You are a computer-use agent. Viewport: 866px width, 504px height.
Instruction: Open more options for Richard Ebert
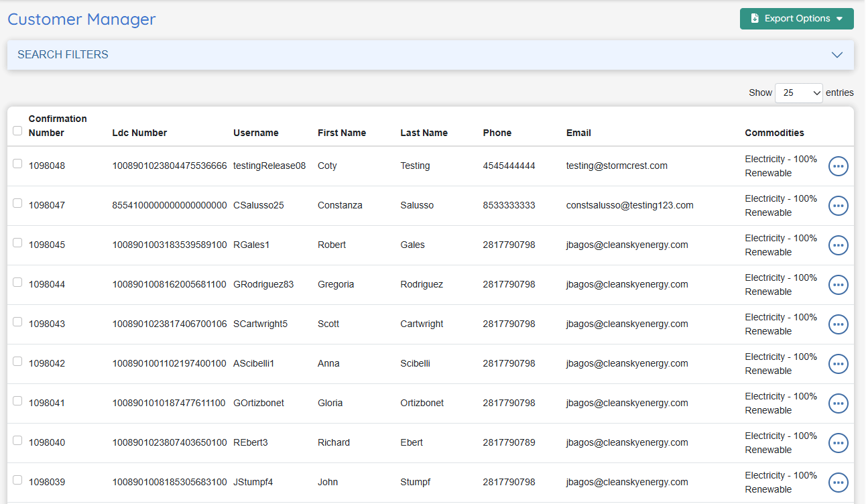[x=838, y=443]
